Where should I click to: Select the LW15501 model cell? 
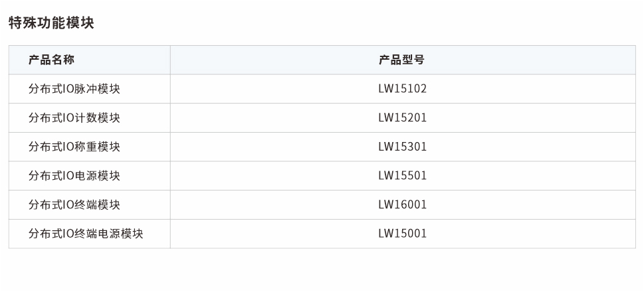[x=403, y=176]
